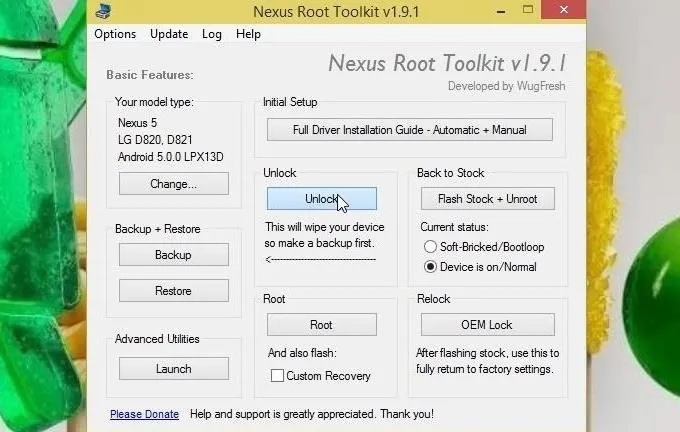680x432 pixels.
Task: Click 'Android 5.0.0 LPX13D' build text
Action: 171,157
